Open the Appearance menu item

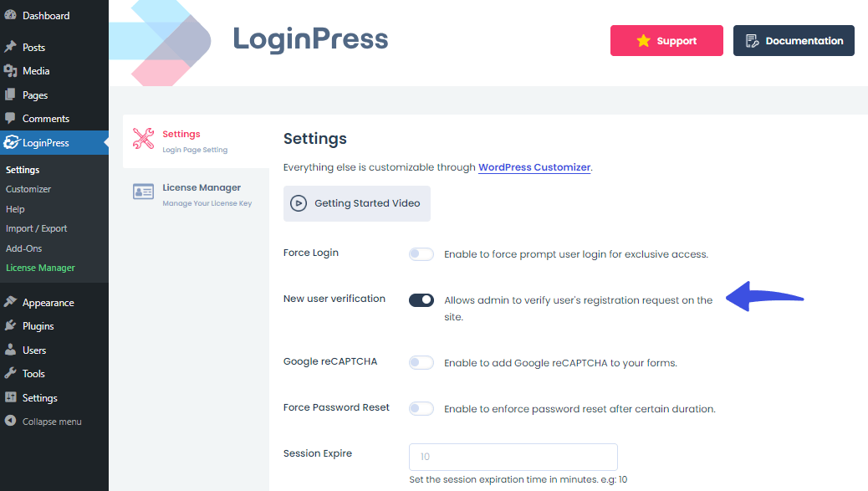coord(54,302)
